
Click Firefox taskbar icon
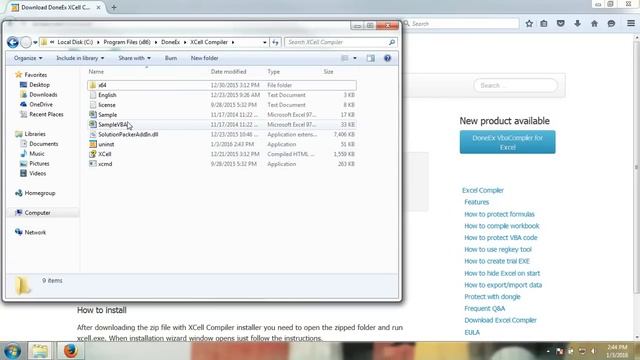click(x=70, y=351)
